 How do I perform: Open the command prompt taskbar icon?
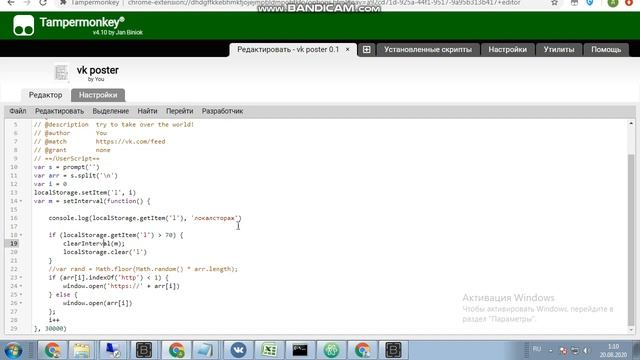[300, 350]
